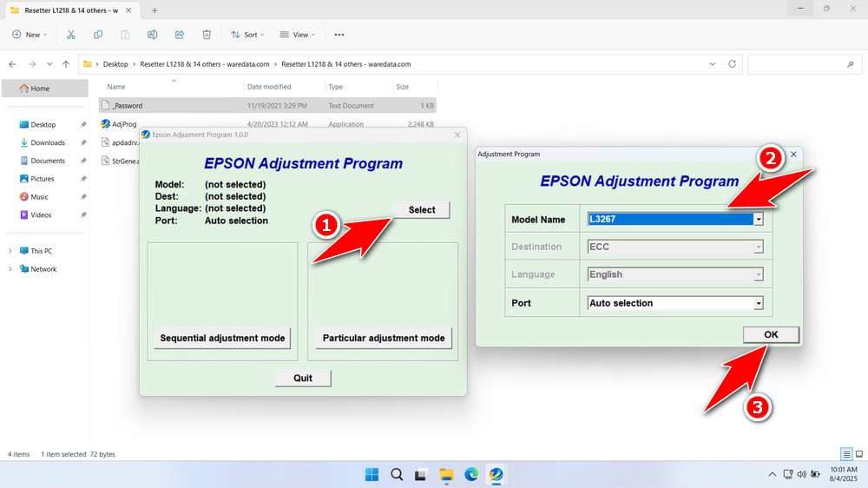Viewport: 868px width, 488px height.
Task: Open the Sort options dropdown
Action: [247, 35]
